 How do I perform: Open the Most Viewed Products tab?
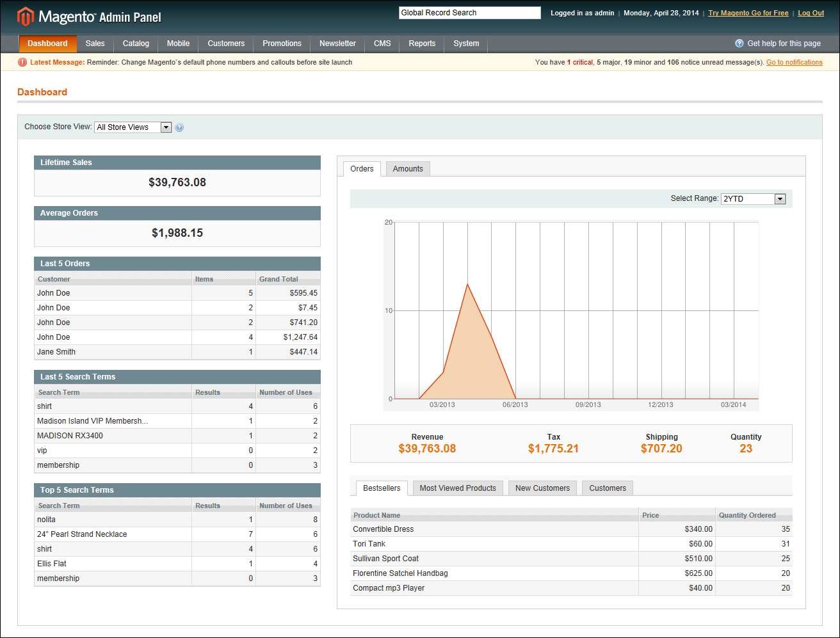pos(458,488)
